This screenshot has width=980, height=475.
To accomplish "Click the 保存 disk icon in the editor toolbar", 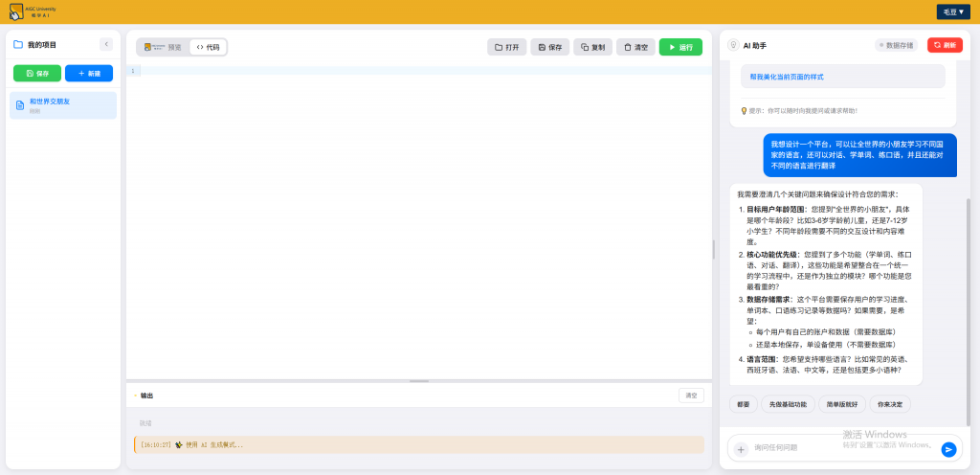I will (542, 47).
